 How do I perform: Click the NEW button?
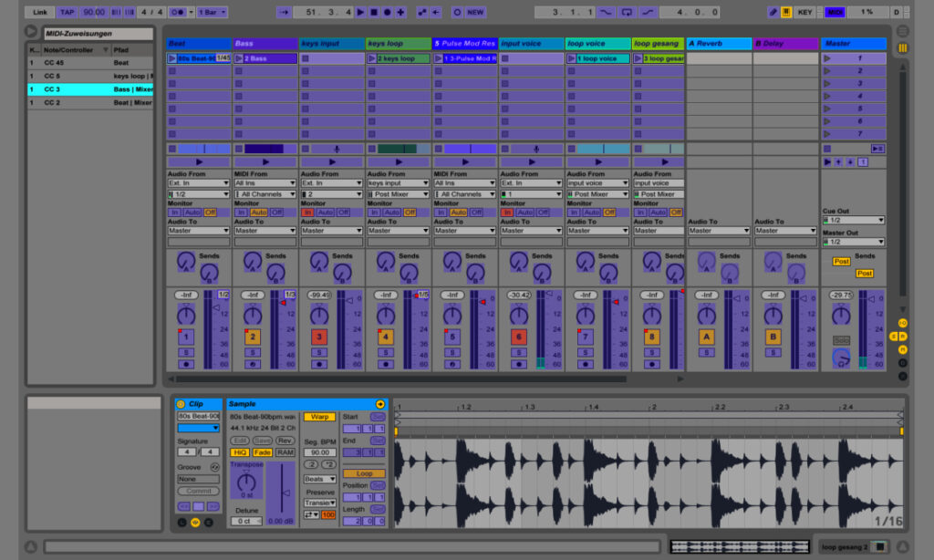pyautogui.click(x=475, y=12)
